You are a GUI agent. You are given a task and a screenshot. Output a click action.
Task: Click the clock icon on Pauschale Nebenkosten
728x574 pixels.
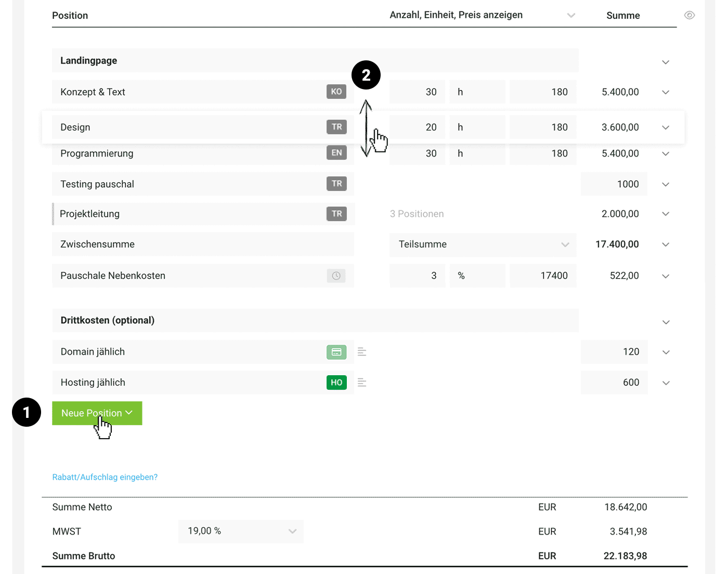[x=336, y=276]
